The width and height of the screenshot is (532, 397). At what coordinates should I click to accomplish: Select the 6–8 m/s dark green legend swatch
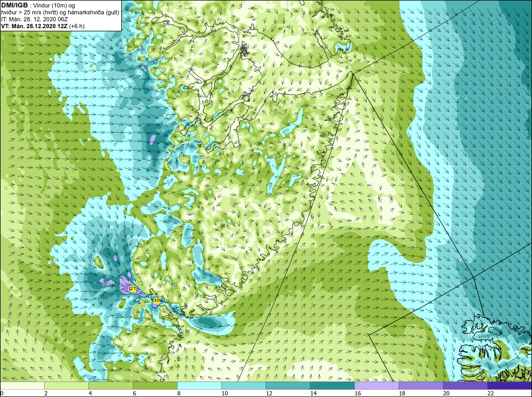155,386
